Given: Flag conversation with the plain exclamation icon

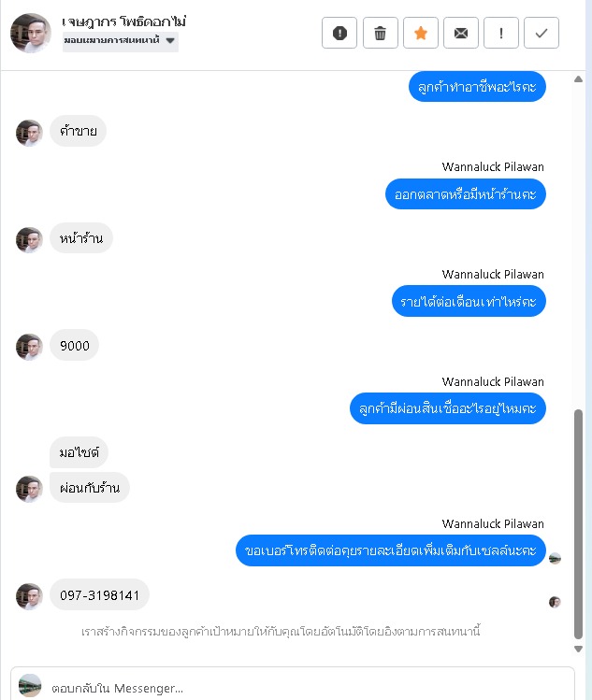Looking at the screenshot, I should click(501, 33).
